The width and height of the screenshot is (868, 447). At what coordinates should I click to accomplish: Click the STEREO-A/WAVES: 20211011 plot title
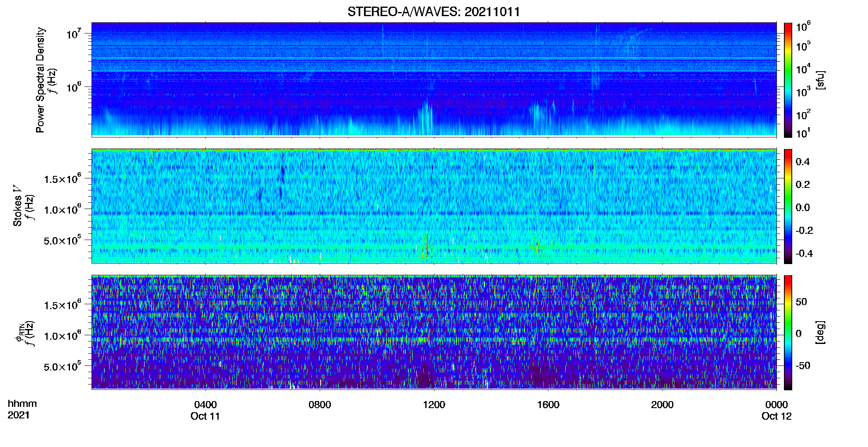click(x=434, y=12)
